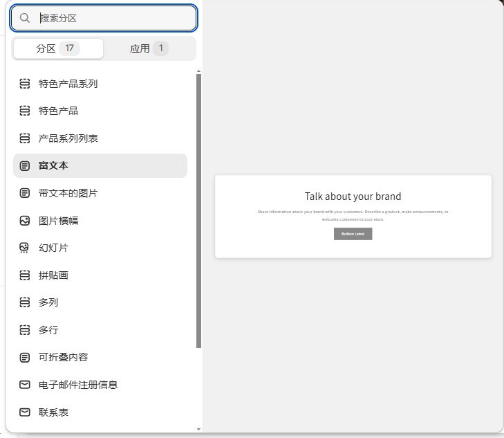This screenshot has height=438, width=504.
Task: Switch to the 应用 tab
Action: (x=149, y=48)
